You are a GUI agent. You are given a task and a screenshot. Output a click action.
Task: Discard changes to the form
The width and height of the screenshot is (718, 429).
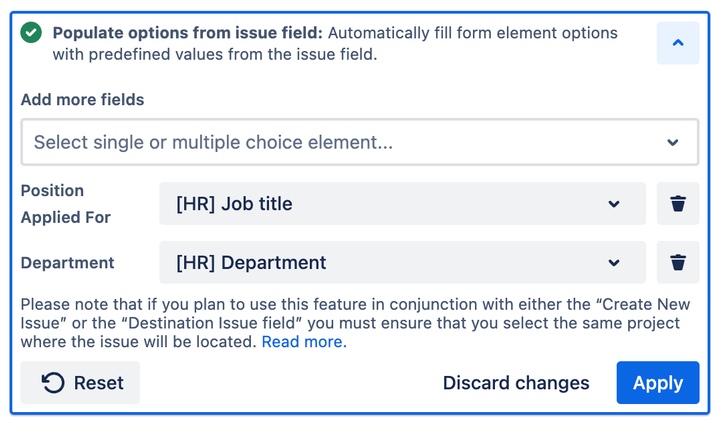click(516, 383)
